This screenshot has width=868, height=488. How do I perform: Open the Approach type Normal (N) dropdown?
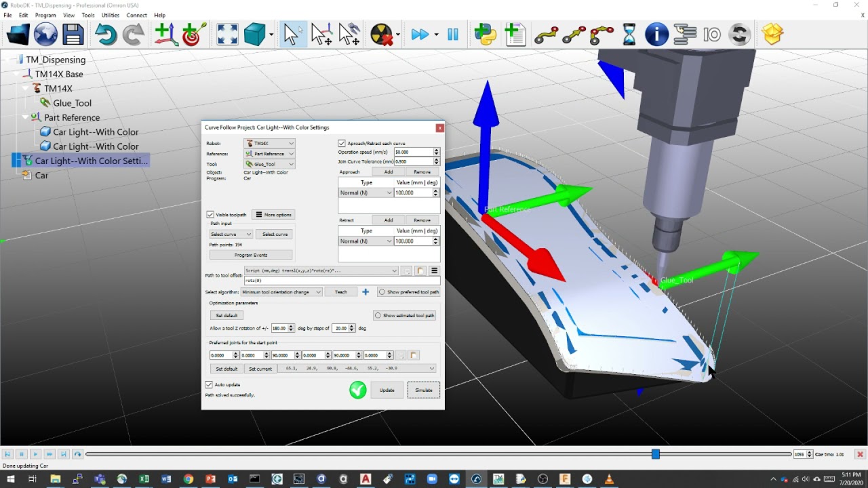(366, 192)
